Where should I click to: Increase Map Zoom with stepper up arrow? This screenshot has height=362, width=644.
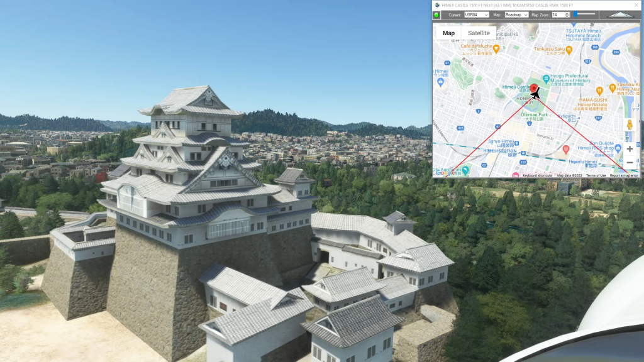[567, 13]
